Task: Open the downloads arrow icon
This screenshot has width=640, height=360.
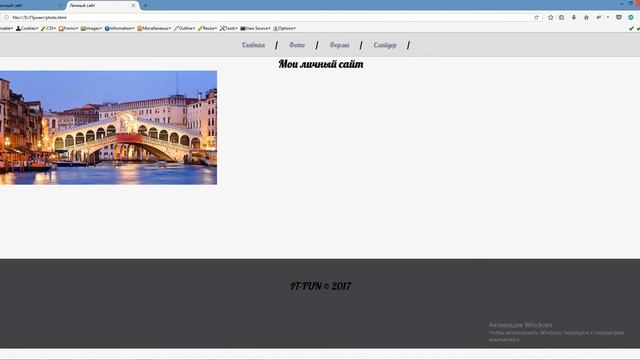Action: (x=574, y=18)
